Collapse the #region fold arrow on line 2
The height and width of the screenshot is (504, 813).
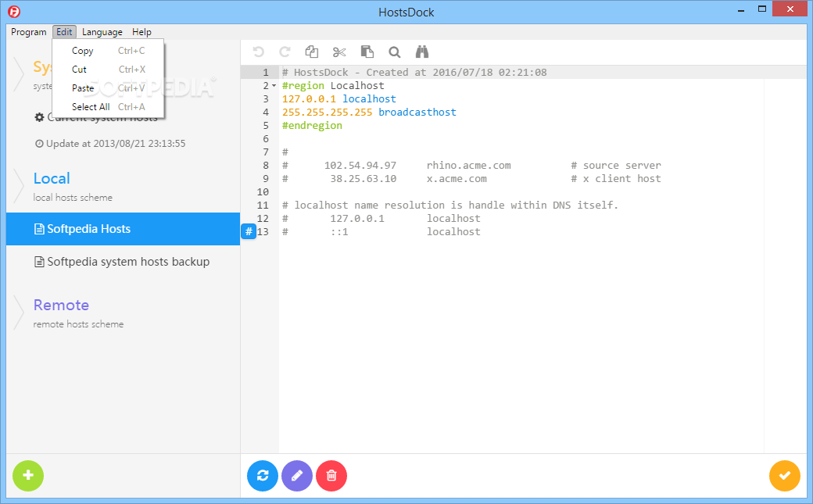(274, 85)
